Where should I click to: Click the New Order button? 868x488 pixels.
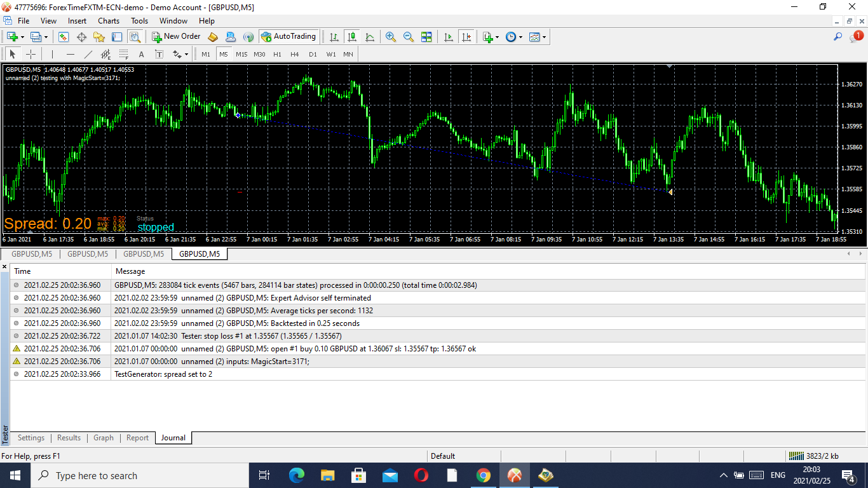pos(176,37)
